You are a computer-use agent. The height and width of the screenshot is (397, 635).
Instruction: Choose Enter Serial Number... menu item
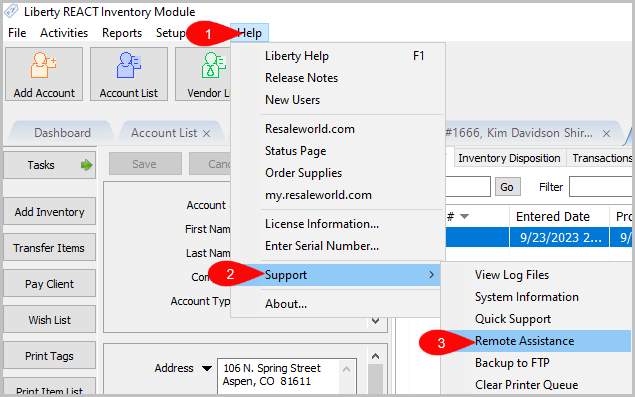click(x=338, y=246)
